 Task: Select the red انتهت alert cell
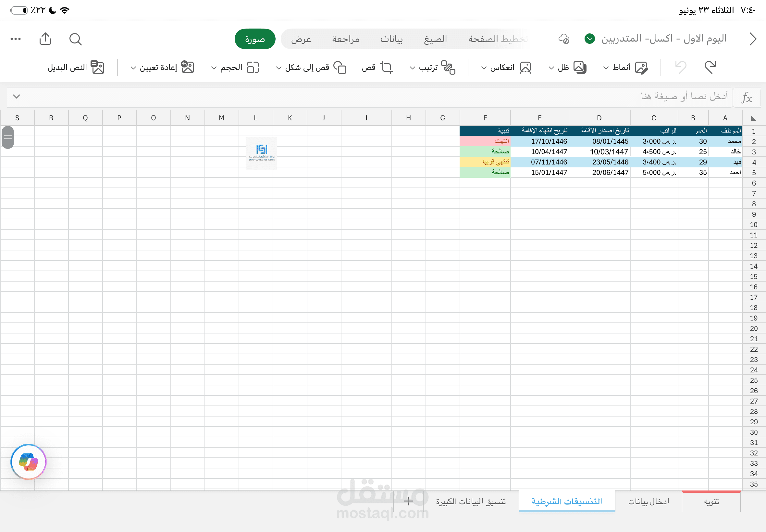[x=485, y=141]
